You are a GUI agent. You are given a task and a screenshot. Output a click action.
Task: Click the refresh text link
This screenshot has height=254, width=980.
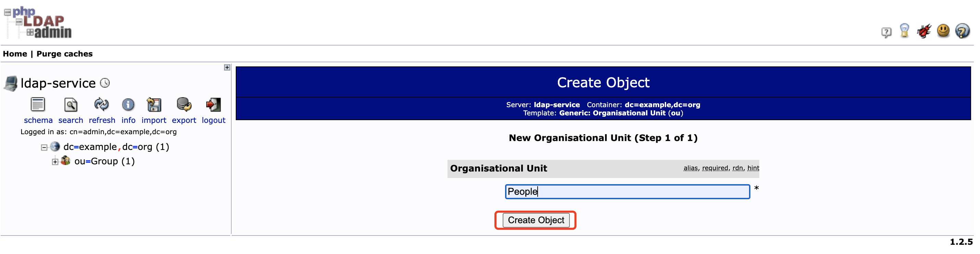(102, 120)
